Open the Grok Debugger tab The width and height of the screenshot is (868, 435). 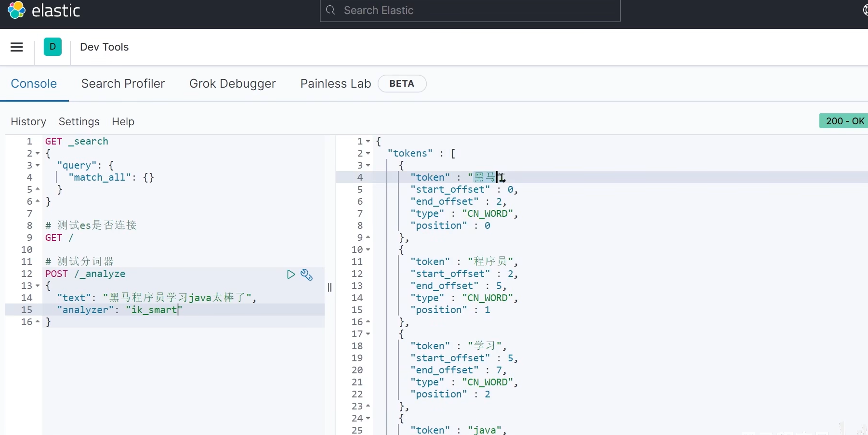coord(233,84)
